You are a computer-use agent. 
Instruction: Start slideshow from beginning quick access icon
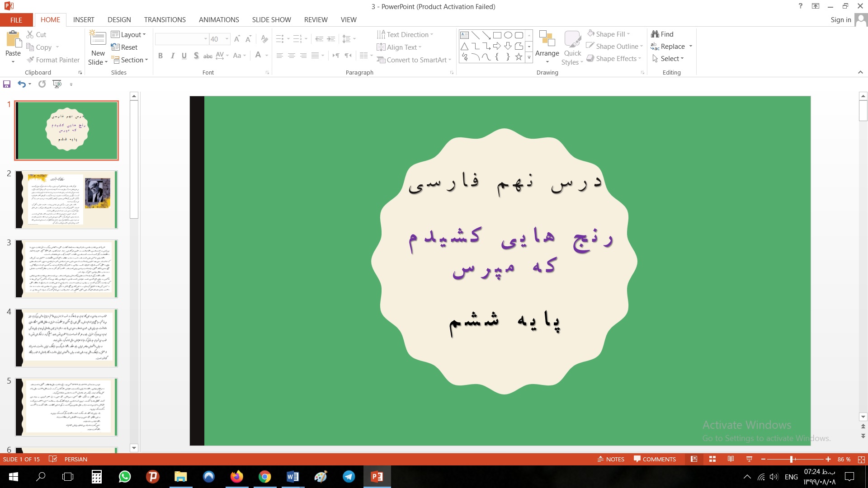pyautogui.click(x=57, y=84)
